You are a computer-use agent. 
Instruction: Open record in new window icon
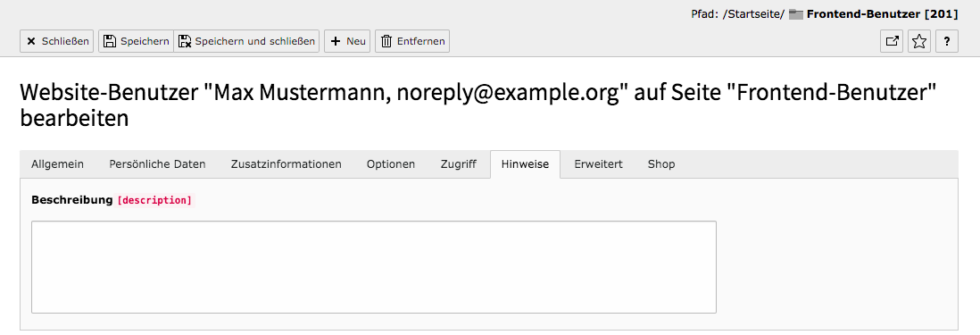pyautogui.click(x=892, y=41)
